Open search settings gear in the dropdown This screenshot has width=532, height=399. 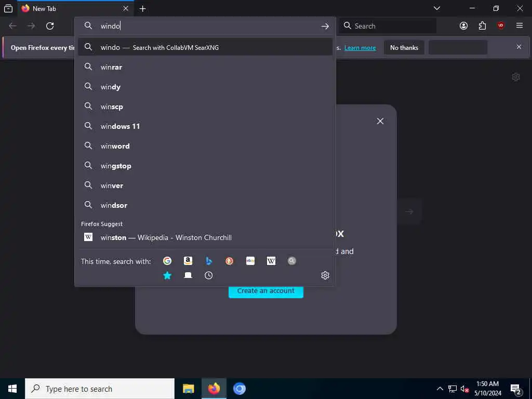(325, 275)
